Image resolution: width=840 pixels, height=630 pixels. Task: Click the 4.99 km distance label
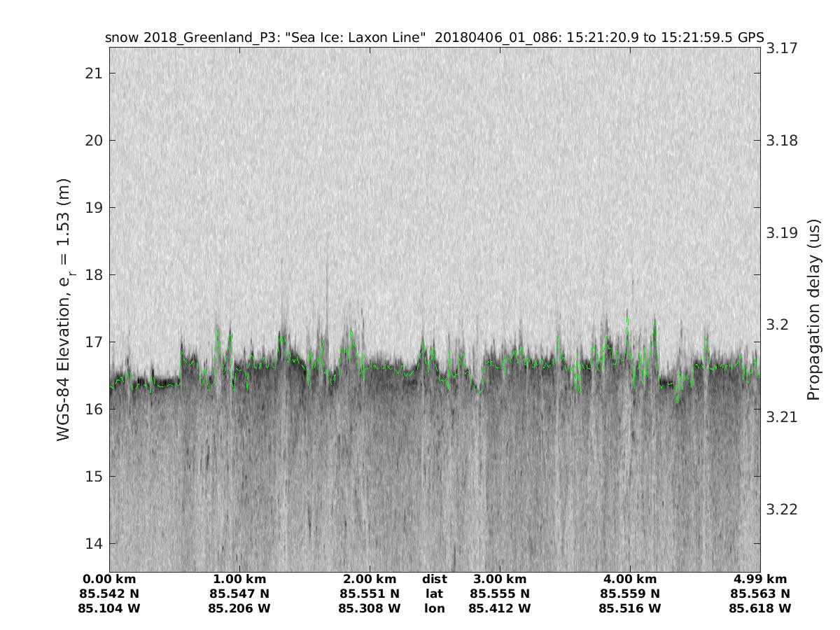(x=760, y=580)
